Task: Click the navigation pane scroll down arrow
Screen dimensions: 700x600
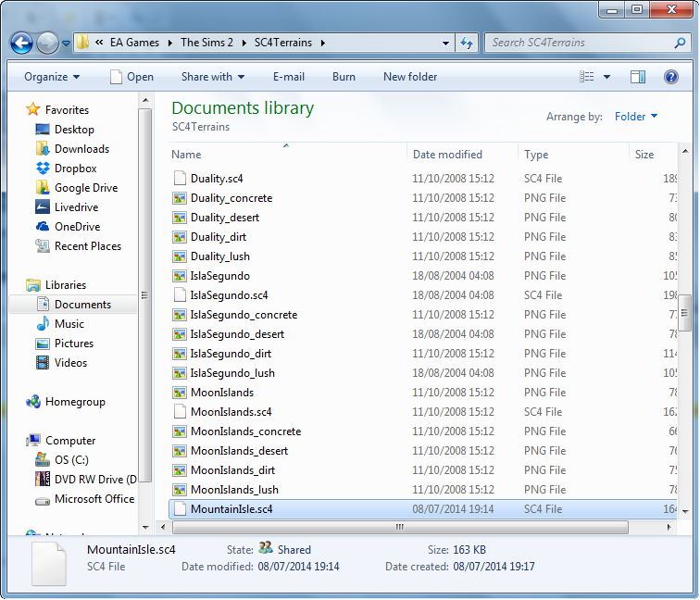Action: pos(145,528)
